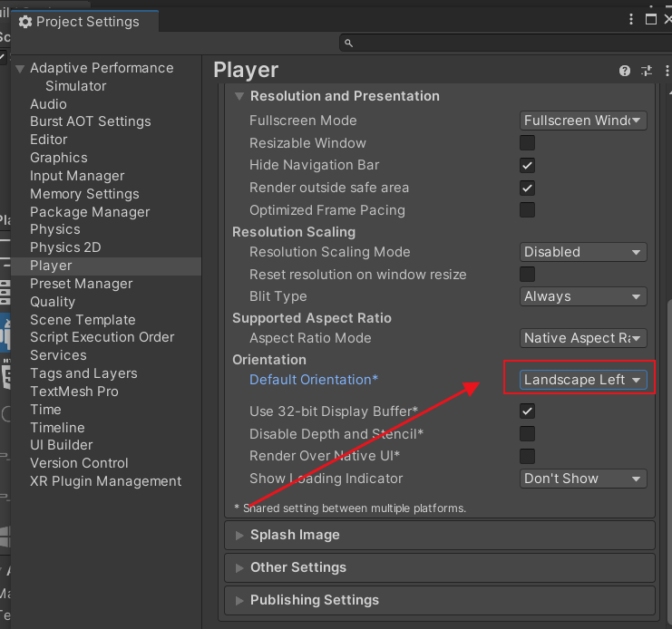The width and height of the screenshot is (672, 629).
Task: Open Tags and Layers settings
Action: click(83, 373)
